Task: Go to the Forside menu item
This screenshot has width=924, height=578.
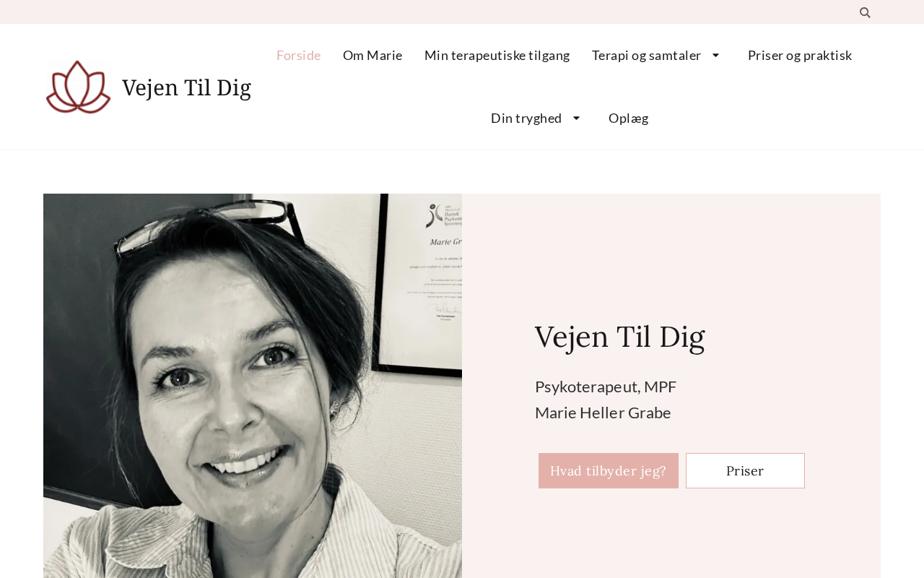Action: click(x=298, y=55)
